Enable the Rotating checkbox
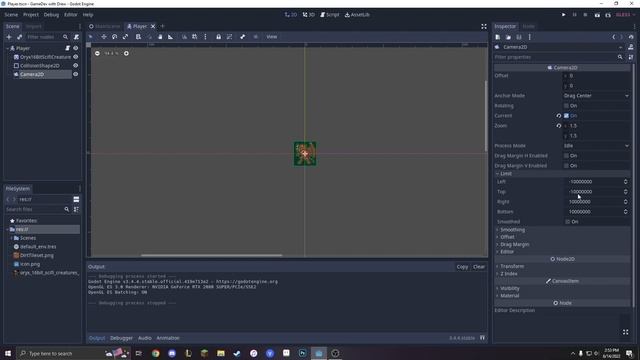640x360 pixels. (566, 106)
